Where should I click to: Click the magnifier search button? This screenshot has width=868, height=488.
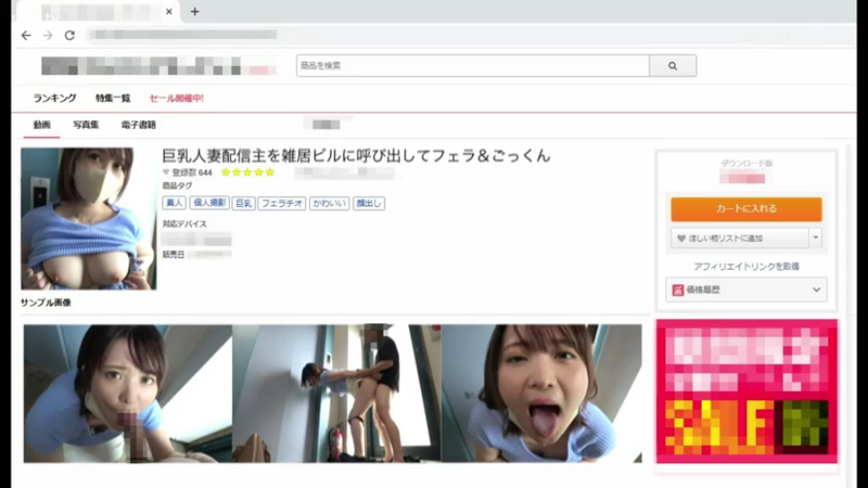[672, 66]
